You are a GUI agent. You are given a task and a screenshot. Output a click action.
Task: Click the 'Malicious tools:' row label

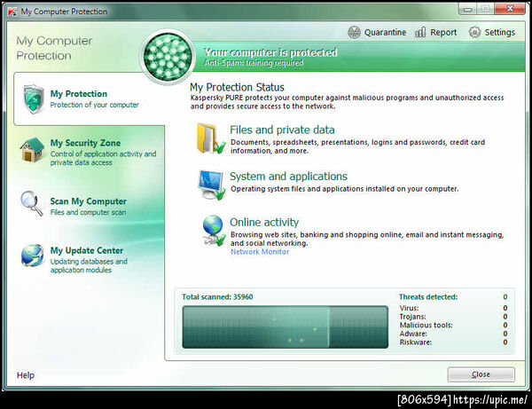pos(426,325)
